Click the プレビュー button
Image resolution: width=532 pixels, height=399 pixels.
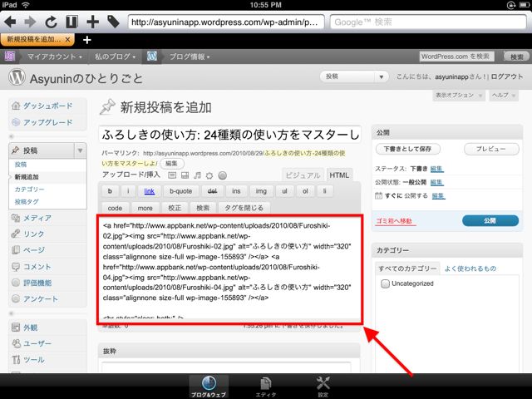click(491, 149)
